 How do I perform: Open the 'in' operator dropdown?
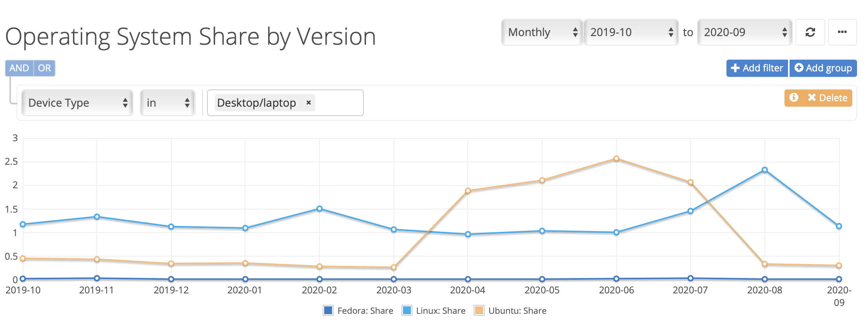point(168,103)
